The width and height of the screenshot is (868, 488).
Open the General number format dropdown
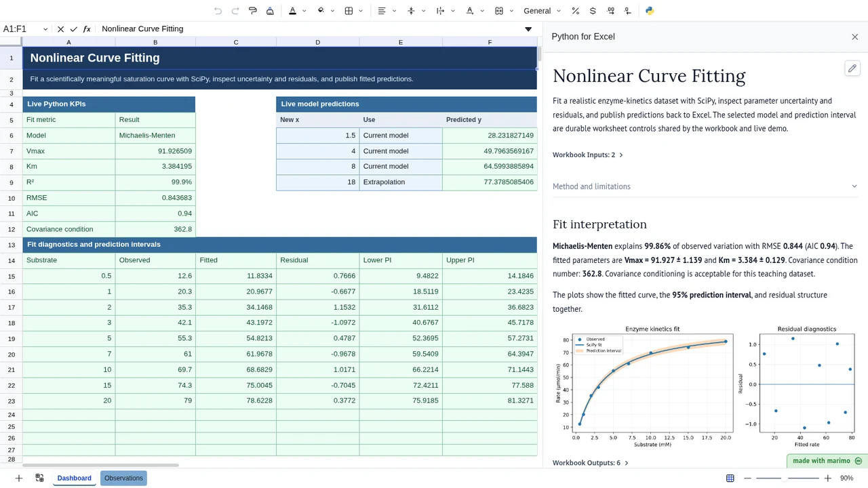click(542, 11)
